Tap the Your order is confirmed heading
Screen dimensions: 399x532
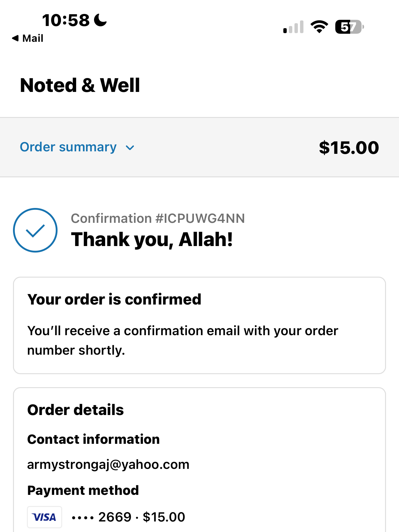(x=114, y=300)
